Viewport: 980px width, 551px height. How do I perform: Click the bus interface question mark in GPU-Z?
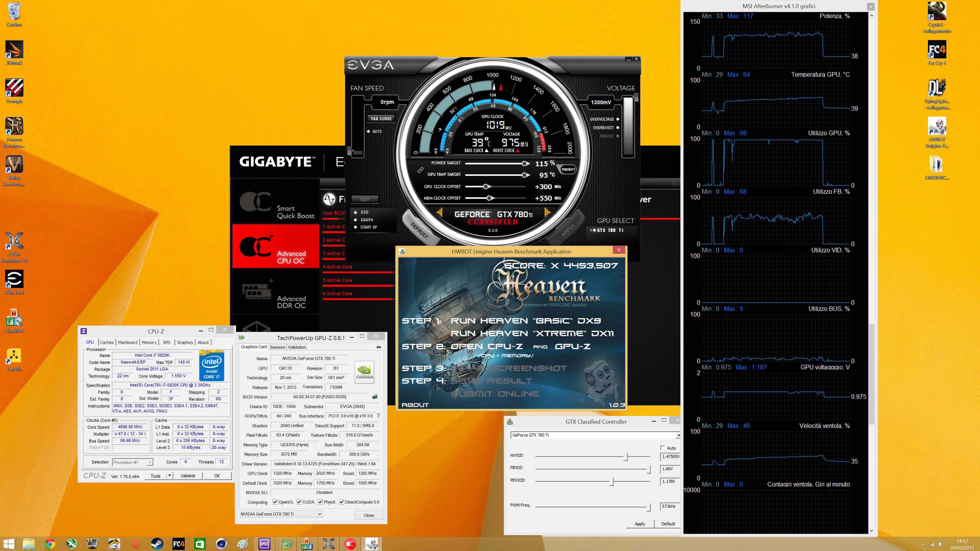point(378,416)
